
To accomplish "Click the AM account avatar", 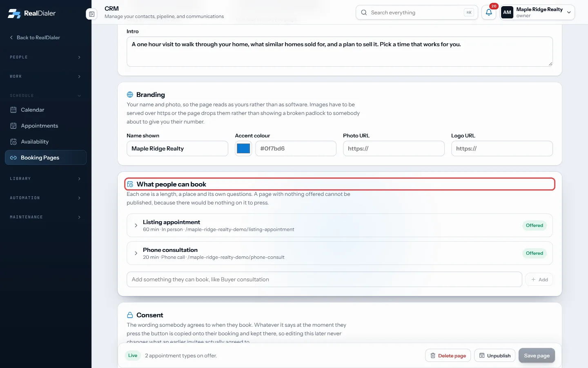I will (507, 12).
